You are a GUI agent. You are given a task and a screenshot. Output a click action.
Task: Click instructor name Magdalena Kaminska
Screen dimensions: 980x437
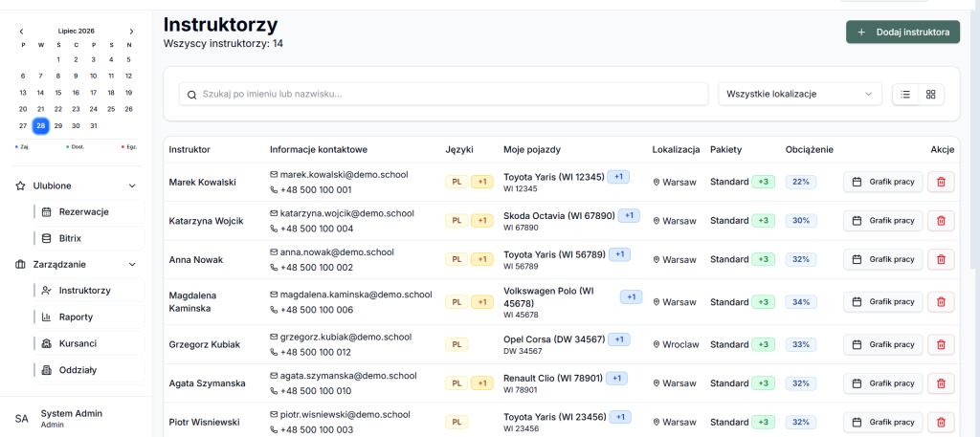pyautogui.click(x=191, y=301)
